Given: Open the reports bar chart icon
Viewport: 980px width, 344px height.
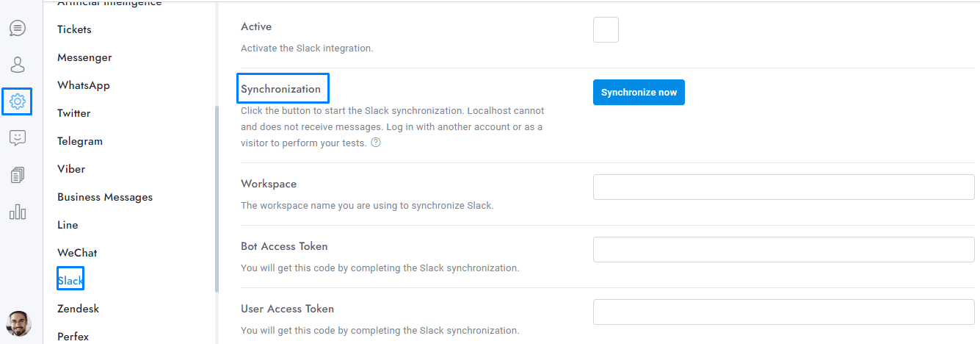Looking at the screenshot, I should tap(18, 212).
